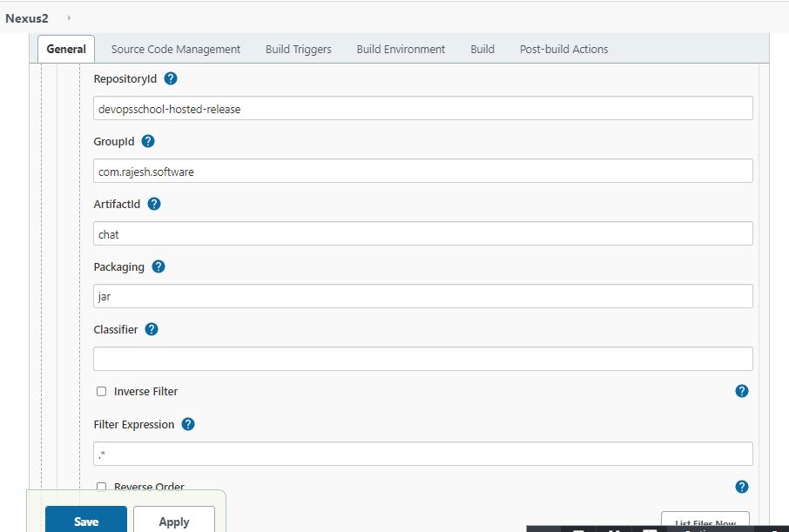The width and height of the screenshot is (789, 532).
Task: Switch to Source Code Management tab
Action: click(176, 50)
